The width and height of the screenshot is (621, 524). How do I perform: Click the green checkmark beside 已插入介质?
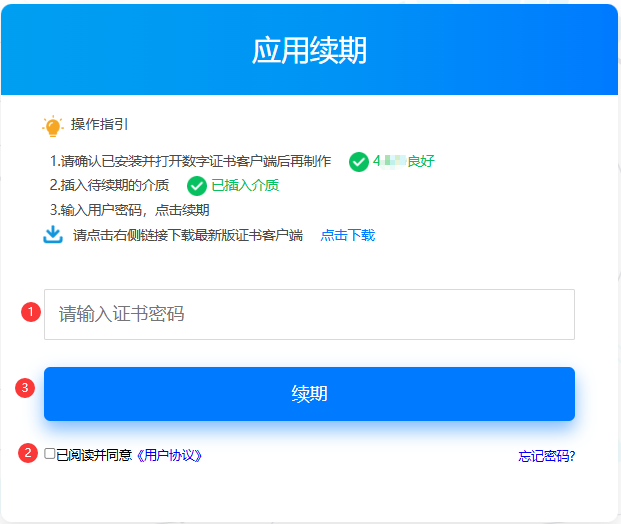pos(197,186)
